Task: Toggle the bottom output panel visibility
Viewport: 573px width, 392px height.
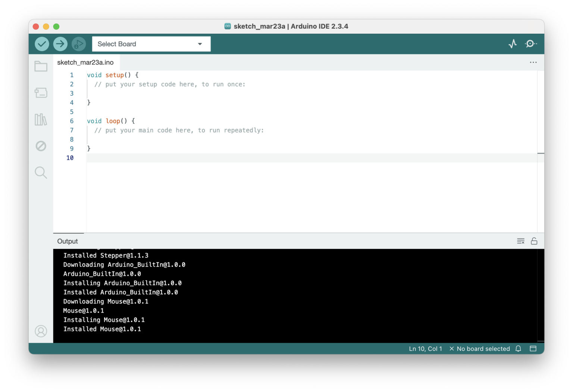Action: [x=533, y=348]
